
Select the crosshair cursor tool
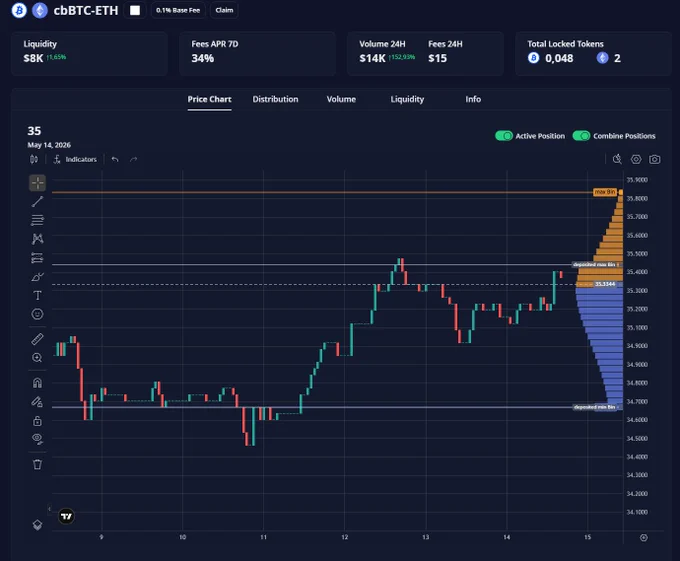(37, 183)
